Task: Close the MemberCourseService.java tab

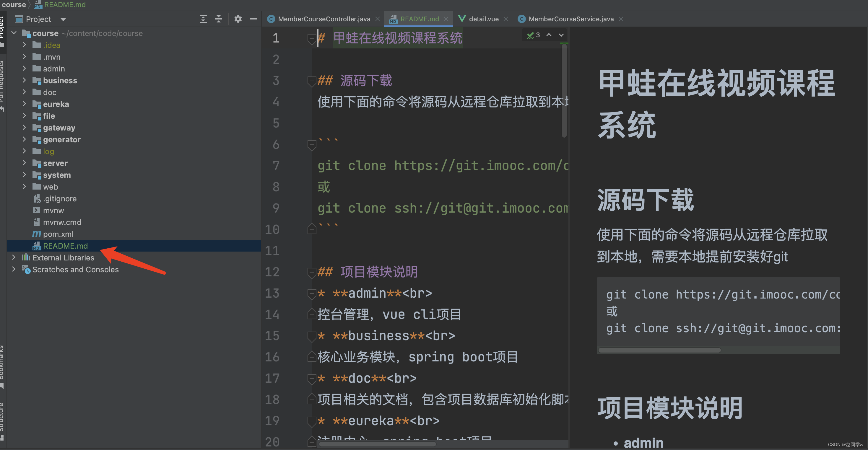Action: click(x=621, y=19)
